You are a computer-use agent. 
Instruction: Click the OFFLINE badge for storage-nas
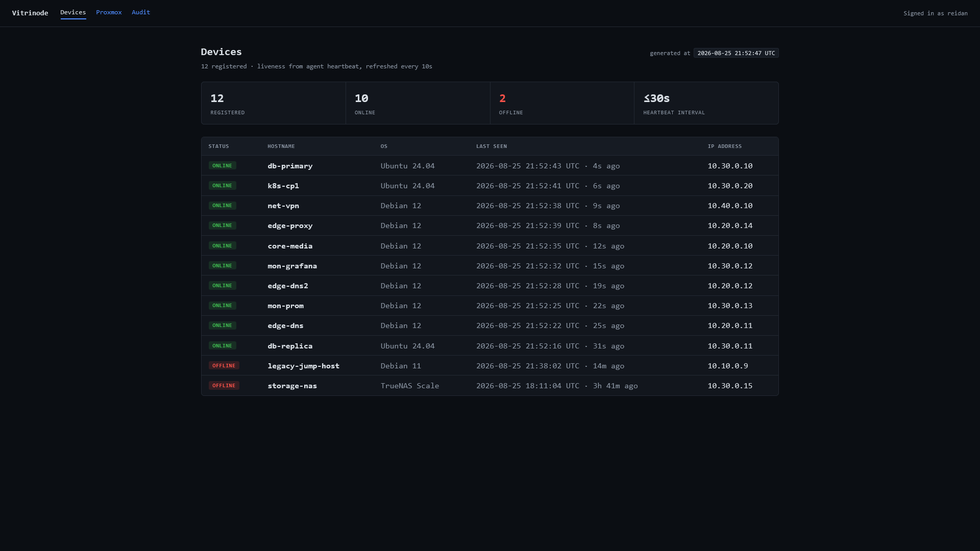point(224,386)
